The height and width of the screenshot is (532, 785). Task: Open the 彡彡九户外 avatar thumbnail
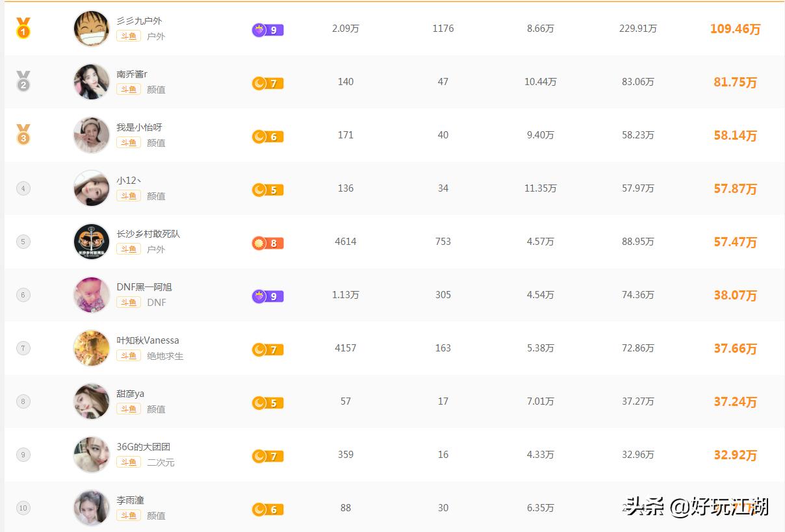point(92,29)
